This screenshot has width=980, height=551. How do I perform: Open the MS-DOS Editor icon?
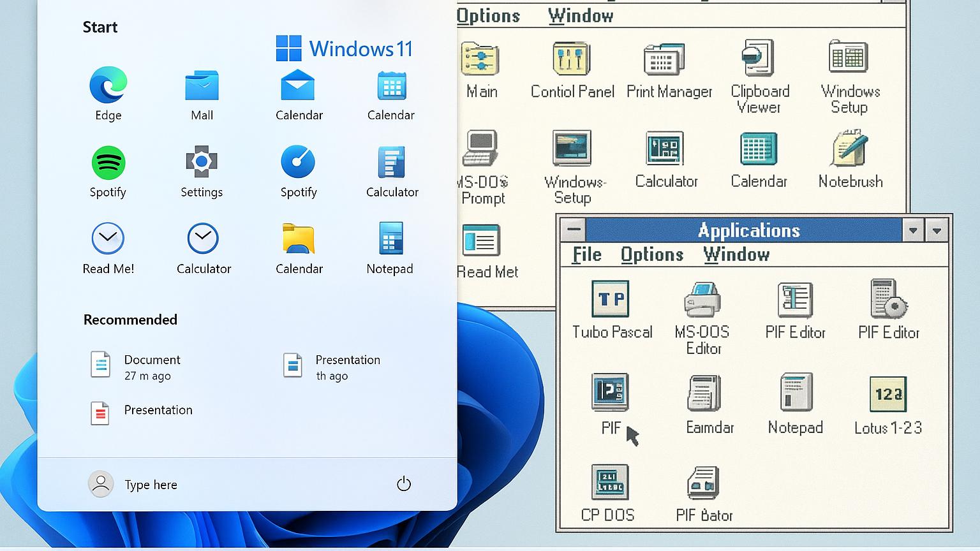(x=702, y=299)
